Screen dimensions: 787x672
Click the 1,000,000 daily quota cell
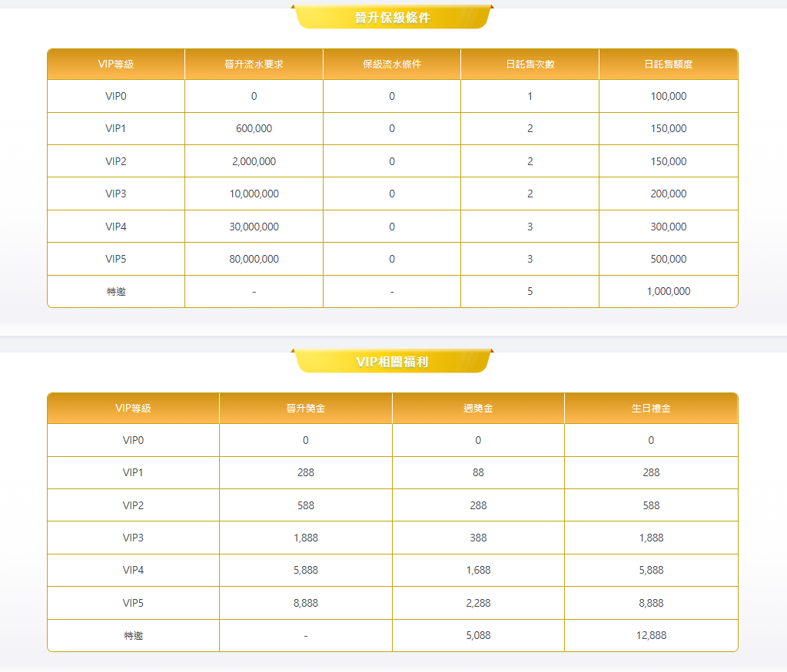point(669,291)
